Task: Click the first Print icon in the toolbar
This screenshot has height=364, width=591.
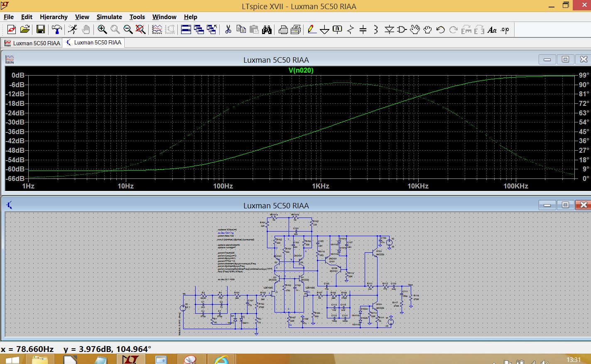Action: 283,29
